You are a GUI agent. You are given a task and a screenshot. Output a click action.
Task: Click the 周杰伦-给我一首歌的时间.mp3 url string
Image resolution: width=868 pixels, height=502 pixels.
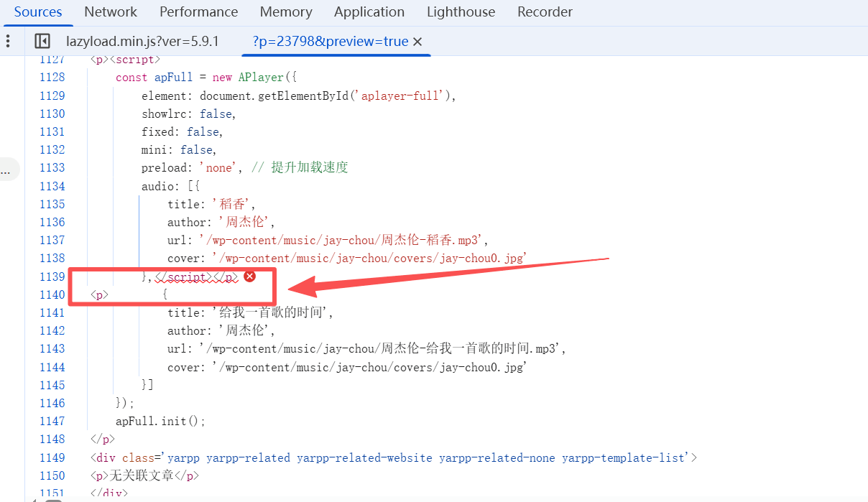click(380, 348)
